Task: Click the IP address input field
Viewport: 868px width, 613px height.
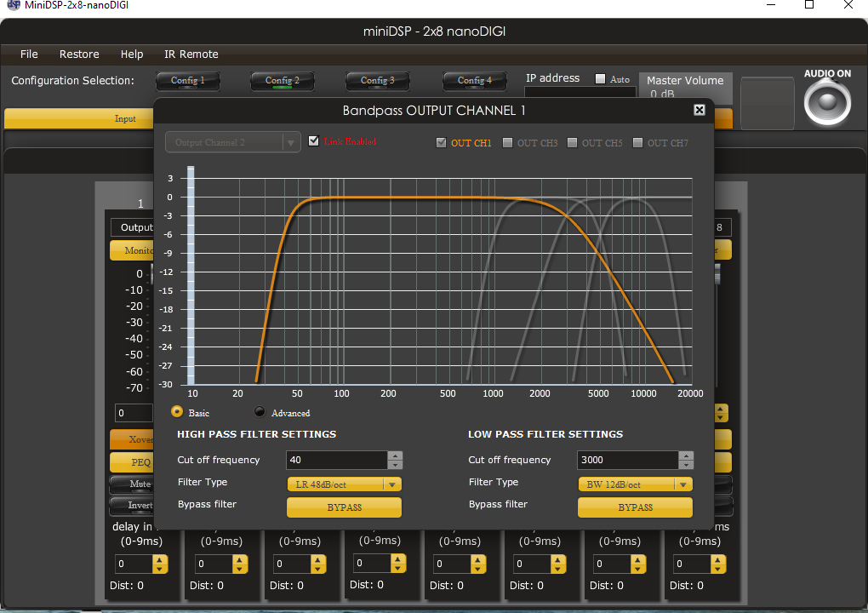Action: click(580, 93)
